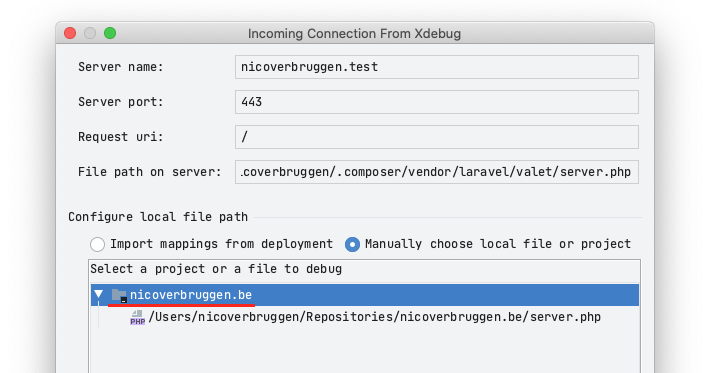Click the disabled gray minimize button
Image resolution: width=709 pixels, height=373 pixels.
90,33
